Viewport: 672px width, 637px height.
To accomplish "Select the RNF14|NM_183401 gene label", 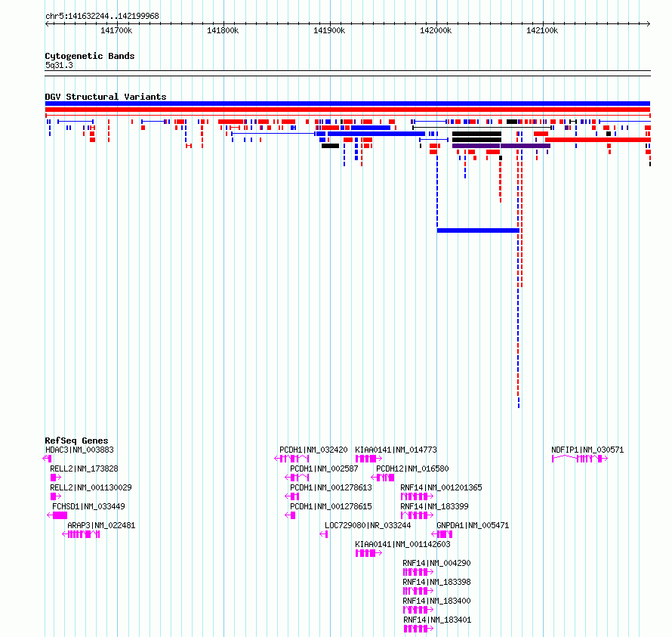I will coord(437,620).
